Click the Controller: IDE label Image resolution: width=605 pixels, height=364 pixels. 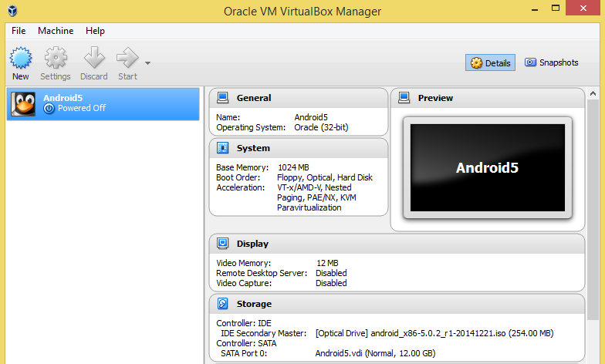[x=244, y=323]
